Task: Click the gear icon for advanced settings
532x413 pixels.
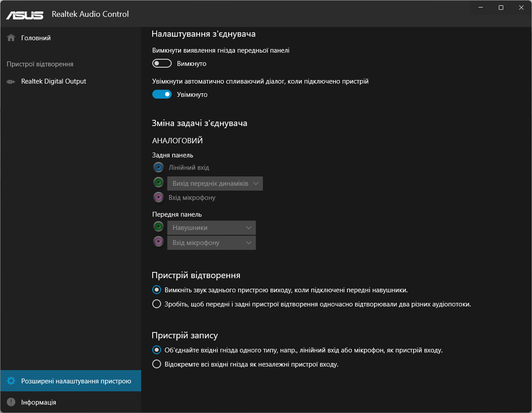Action: point(12,381)
